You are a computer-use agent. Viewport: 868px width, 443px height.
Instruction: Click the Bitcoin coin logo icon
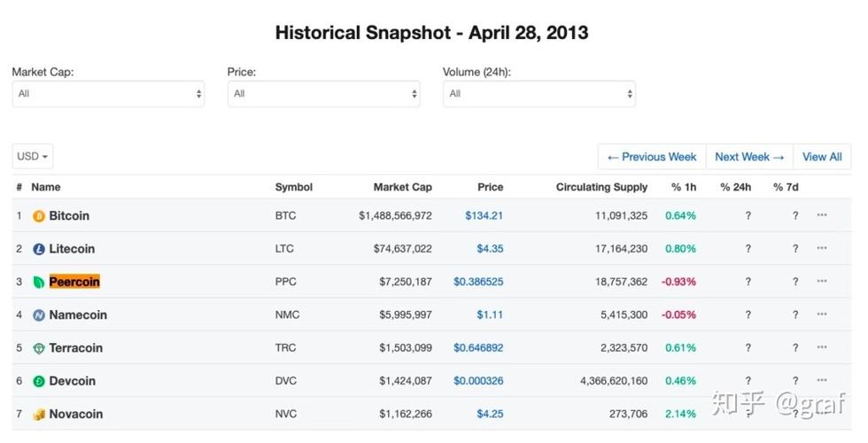[39, 216]
